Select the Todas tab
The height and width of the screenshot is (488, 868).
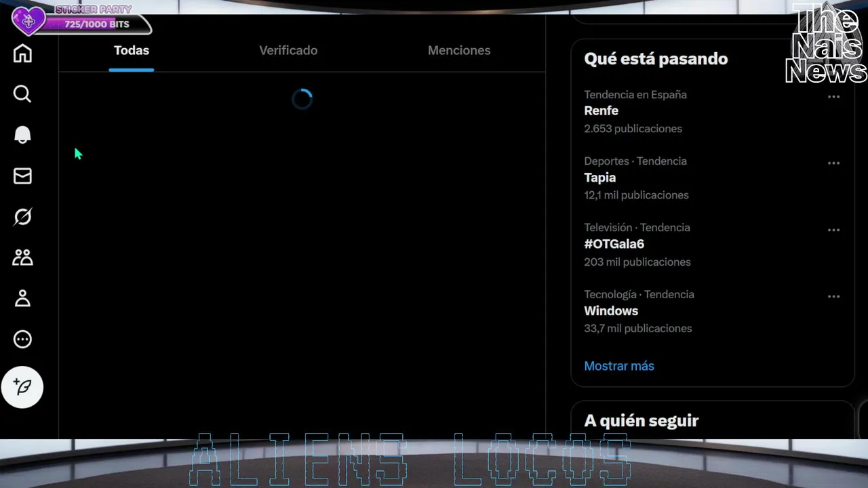[132, 50]
